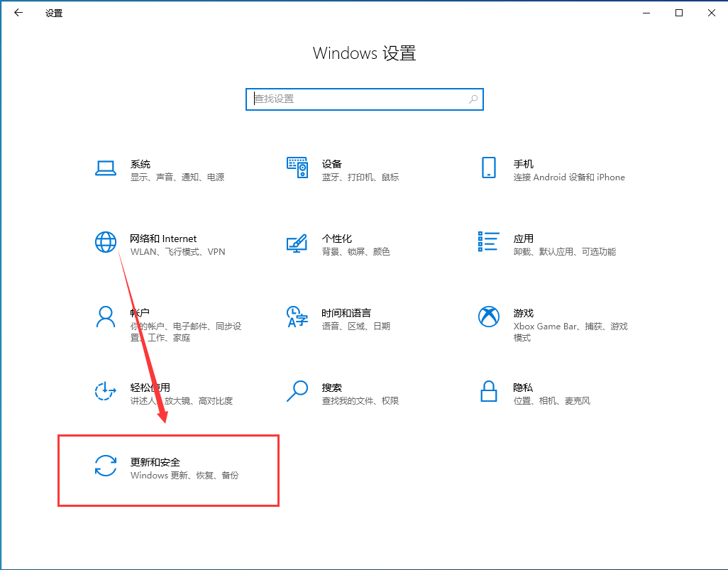This screenshot has width=728, height=570.
Task: Click the Personalization brush icon
Action: (297, 243)
